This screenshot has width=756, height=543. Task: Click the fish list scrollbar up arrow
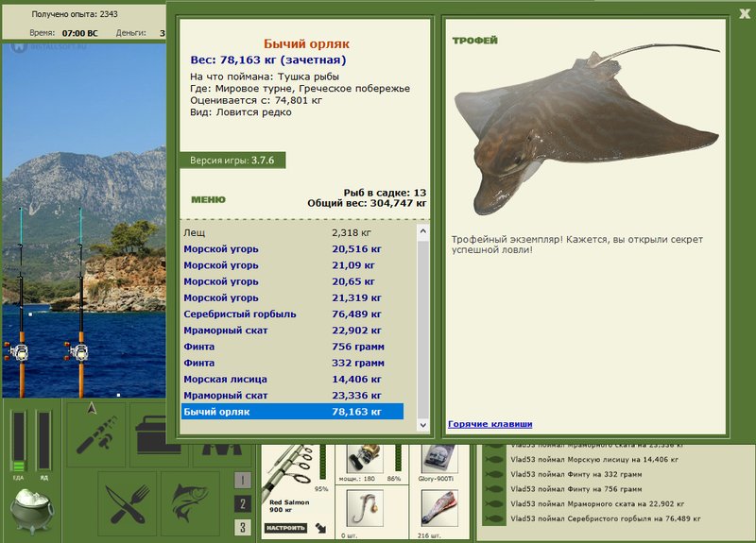[x=422, y=231]
